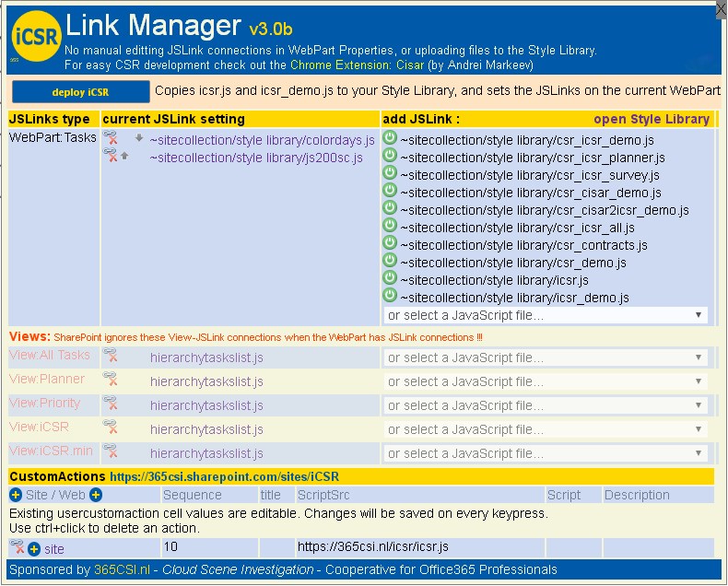
Task: Select View:Priority label
Action: click(44, 403)
